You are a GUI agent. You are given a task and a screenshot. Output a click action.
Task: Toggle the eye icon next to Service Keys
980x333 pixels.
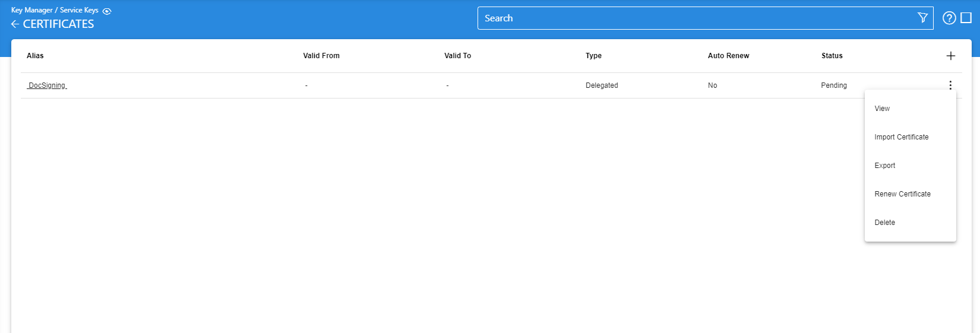tap(107, 11)
